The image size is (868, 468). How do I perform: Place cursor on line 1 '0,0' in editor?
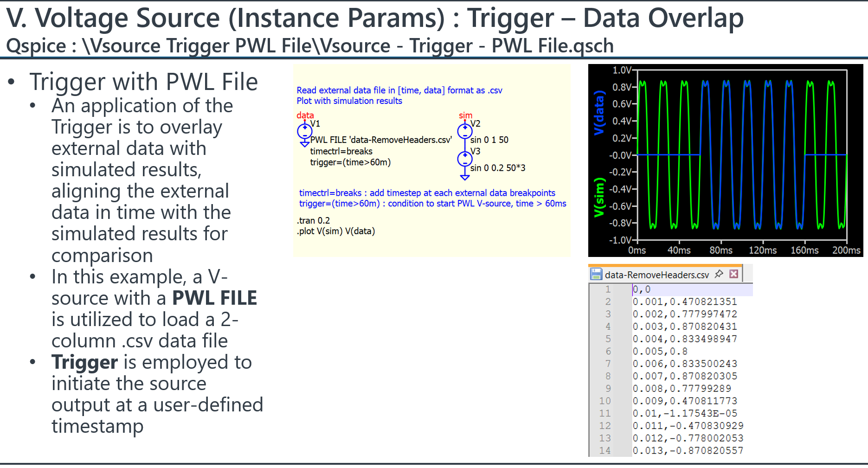[642, 289]
